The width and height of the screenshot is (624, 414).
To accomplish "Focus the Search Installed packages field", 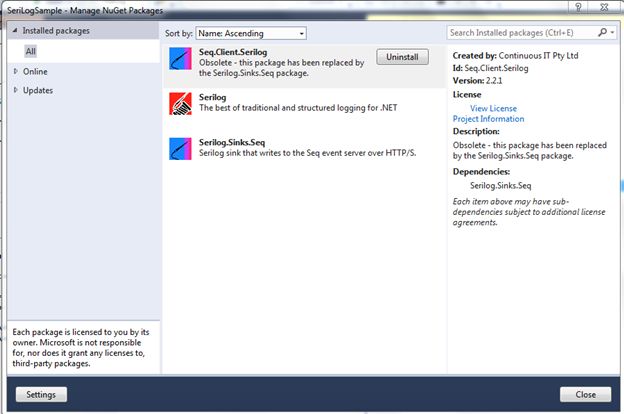I will (521, 33).
